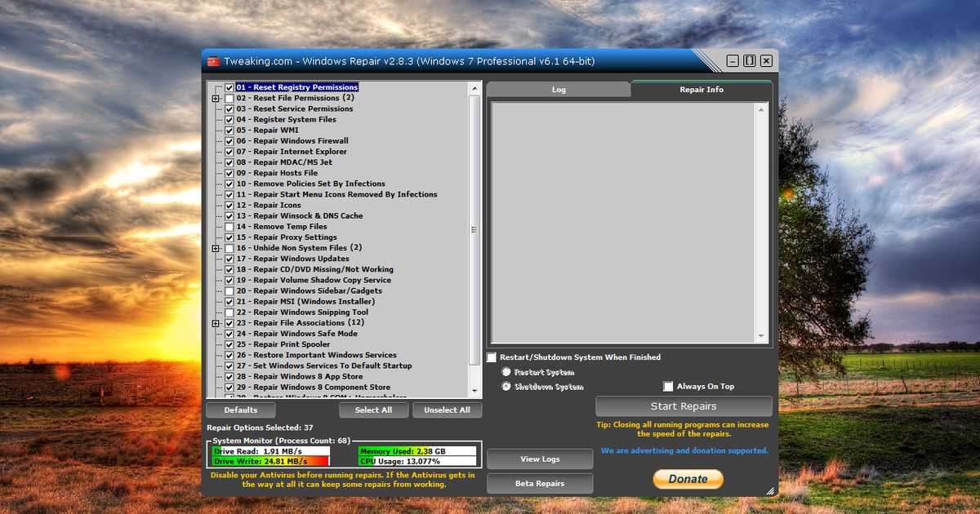
Task: Click the Repair Info empty text area
Action: 623,222
